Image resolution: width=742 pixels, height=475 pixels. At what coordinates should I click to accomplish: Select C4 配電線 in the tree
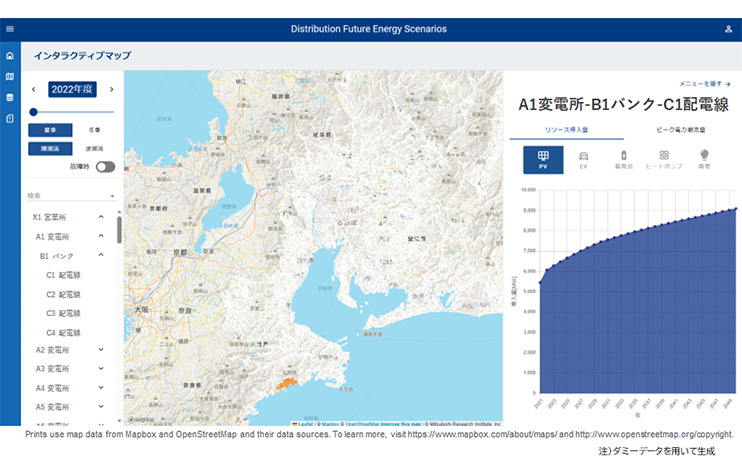point(63,333)
